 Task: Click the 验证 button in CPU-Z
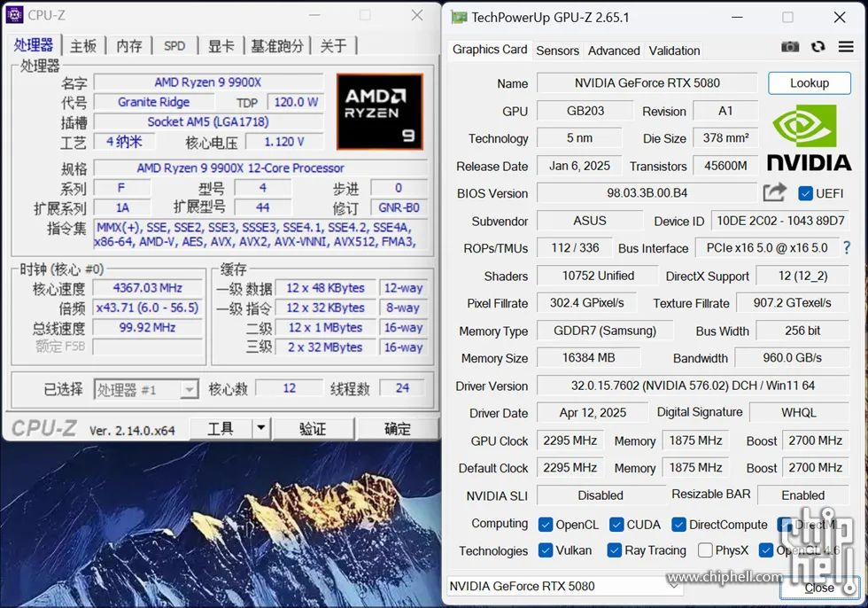click(x=314, y=429)
